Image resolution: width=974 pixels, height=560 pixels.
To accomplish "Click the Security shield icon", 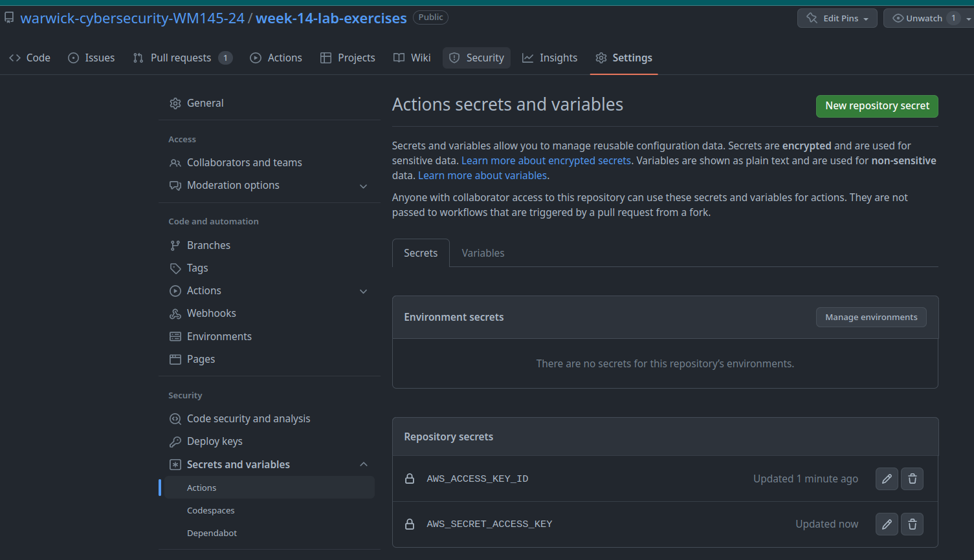I will point(454,58).
